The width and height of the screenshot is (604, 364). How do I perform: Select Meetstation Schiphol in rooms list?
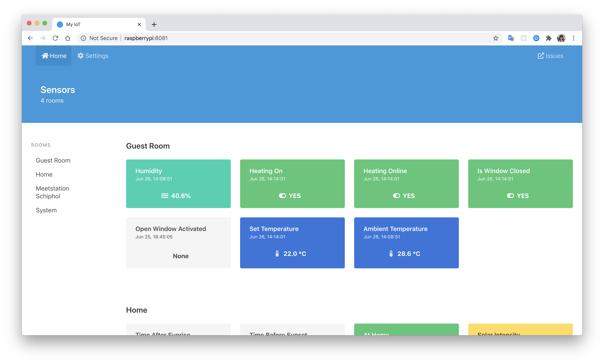point(53,192)
